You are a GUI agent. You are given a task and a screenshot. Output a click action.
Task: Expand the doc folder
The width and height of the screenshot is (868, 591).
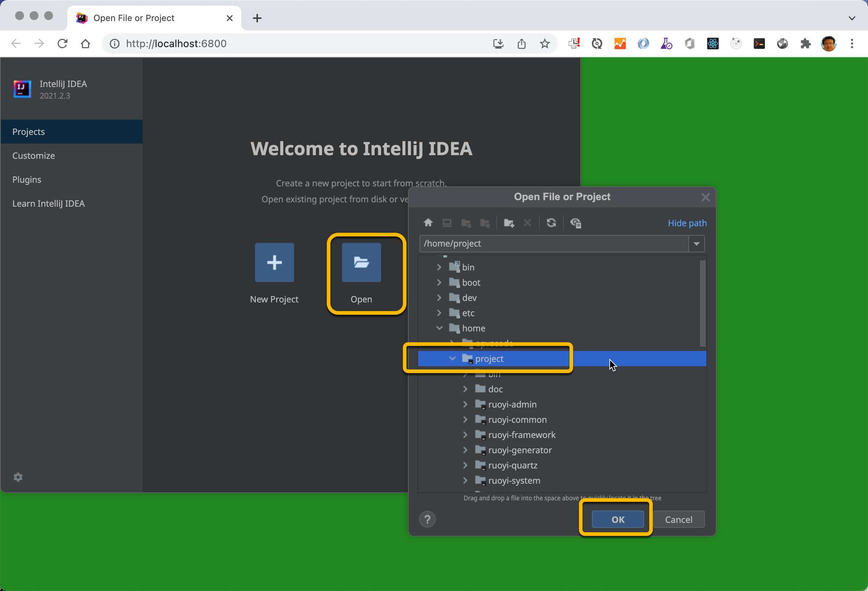(x=466, y=389)
